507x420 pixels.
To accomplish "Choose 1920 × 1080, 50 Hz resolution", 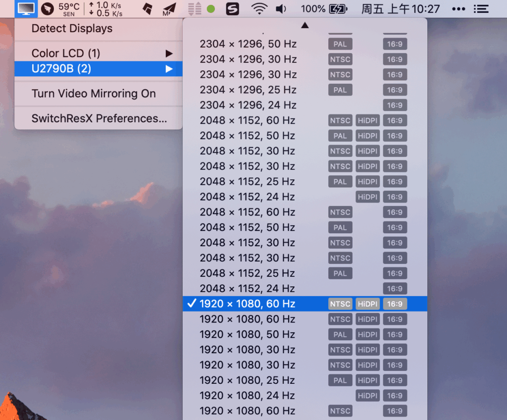I will [x=248, y=334].
